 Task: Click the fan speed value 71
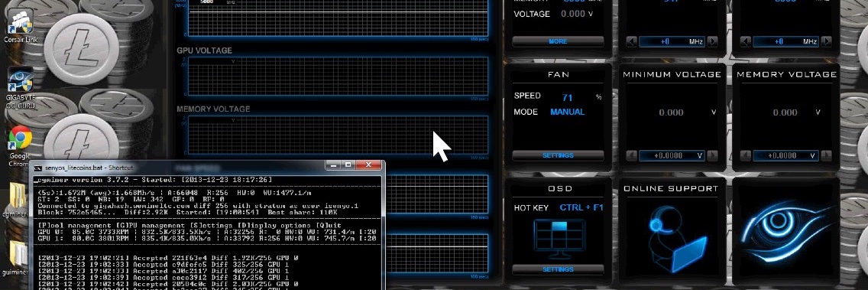[567, 97]
